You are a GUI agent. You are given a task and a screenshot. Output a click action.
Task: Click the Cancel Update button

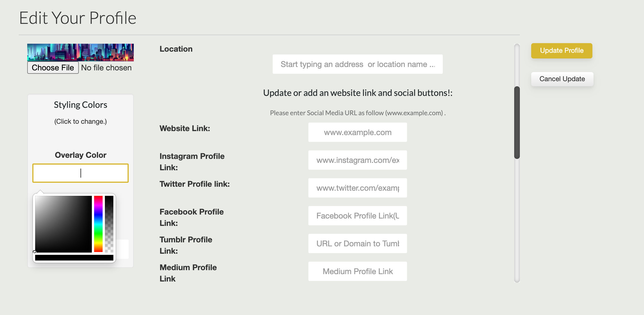[562, 79]
